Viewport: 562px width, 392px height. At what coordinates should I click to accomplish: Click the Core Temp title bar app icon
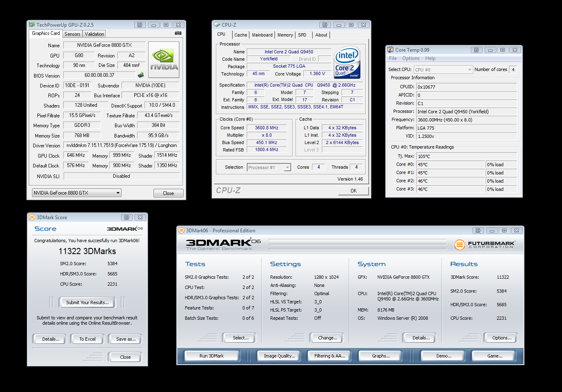[390, 50]
